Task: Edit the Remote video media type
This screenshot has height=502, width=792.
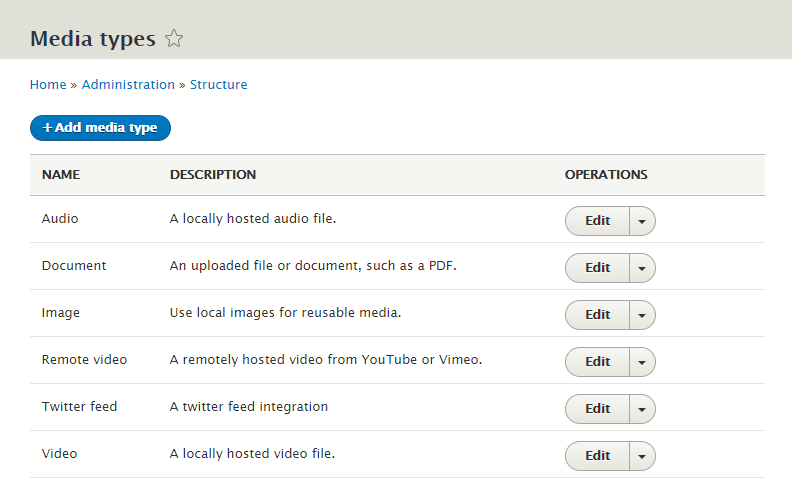Action: coord(598,362)
